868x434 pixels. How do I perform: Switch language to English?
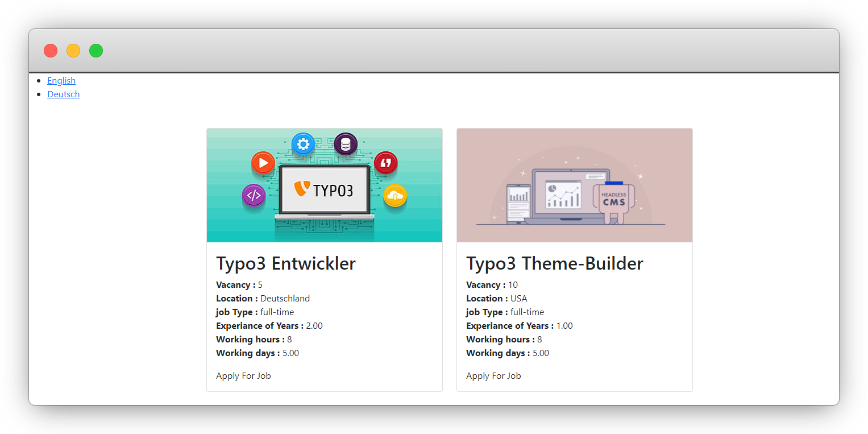point(61,81)
